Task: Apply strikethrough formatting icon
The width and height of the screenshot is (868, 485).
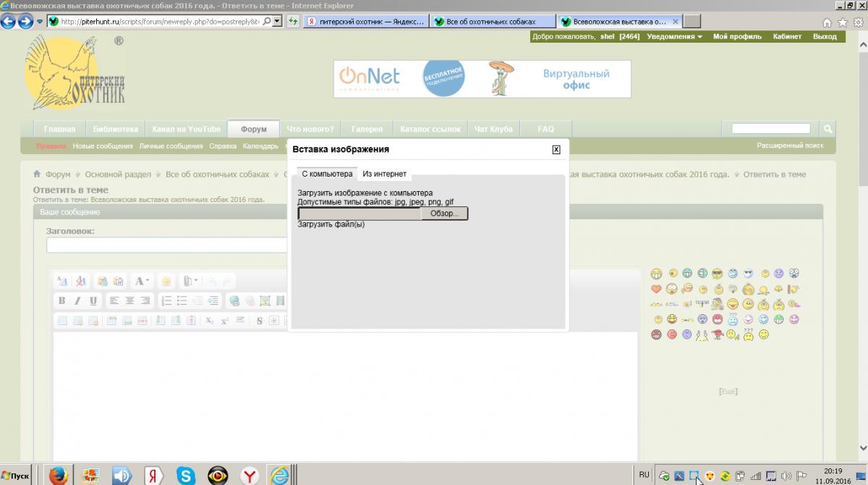Action: click(x=260, y=320)
